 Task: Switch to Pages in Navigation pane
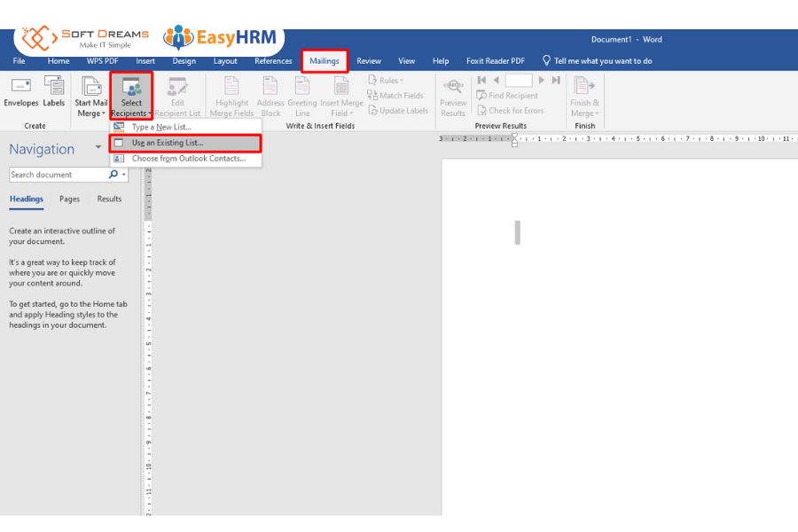[69, 199]
